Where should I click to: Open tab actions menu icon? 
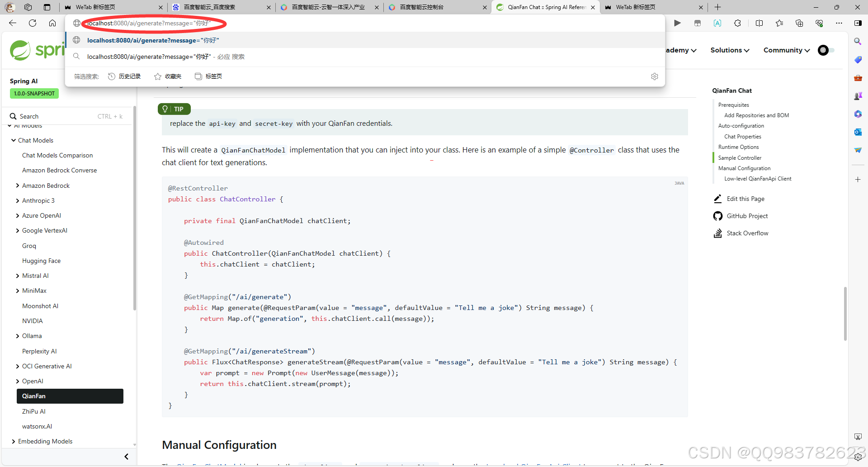pyautogui.click(x=47, y=7)
